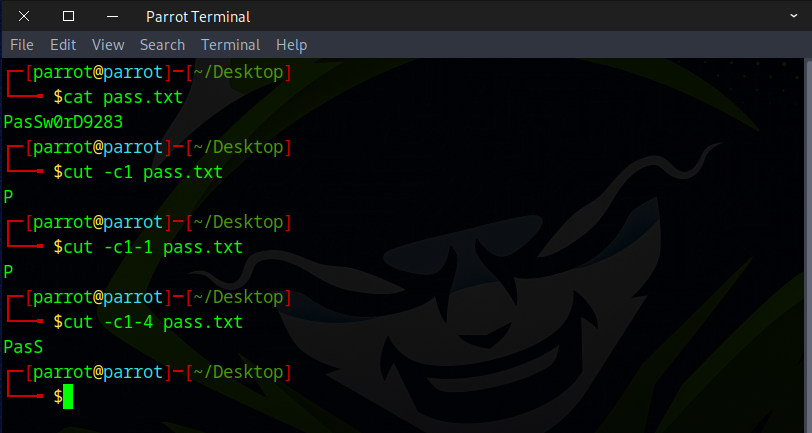Image resolution: width=812 pixels, height=433 pixels.
Task: Open the Search menu
Action: [162, 45]
